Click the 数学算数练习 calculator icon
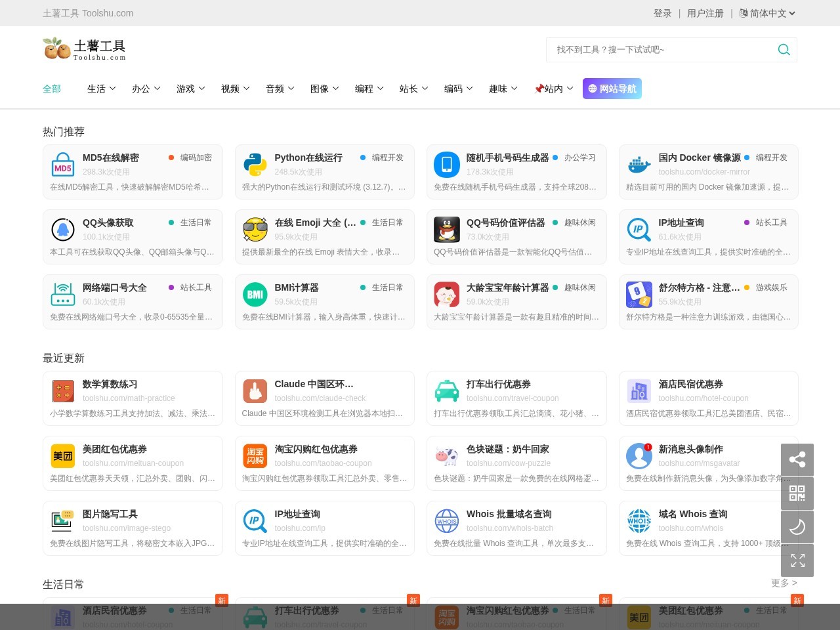 63,390
